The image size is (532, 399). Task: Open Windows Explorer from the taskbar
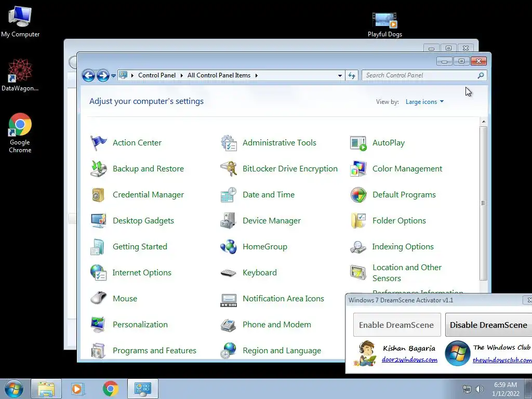pos(46,389)
